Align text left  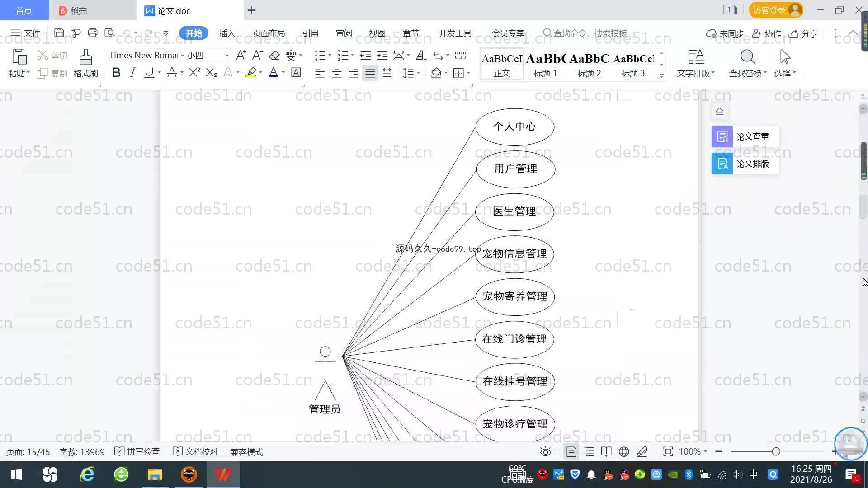pos(320,73)
